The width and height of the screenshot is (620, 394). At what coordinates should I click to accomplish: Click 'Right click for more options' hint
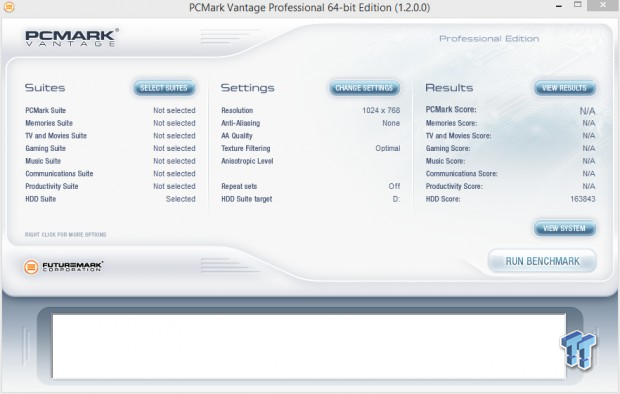(x=66, y=235)
